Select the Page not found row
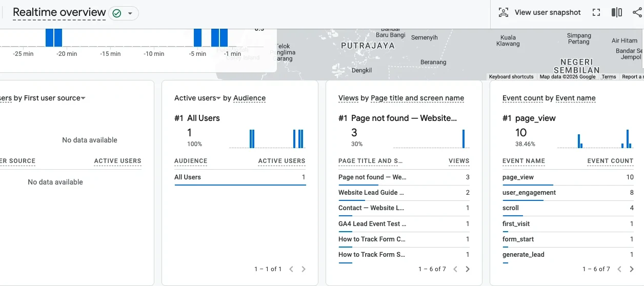 [x=404, y=177]
